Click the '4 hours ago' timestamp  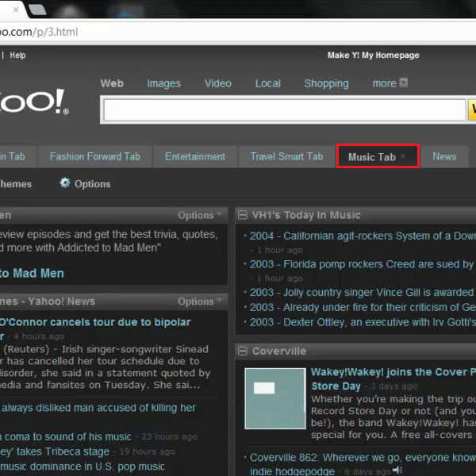pos(39,336)
